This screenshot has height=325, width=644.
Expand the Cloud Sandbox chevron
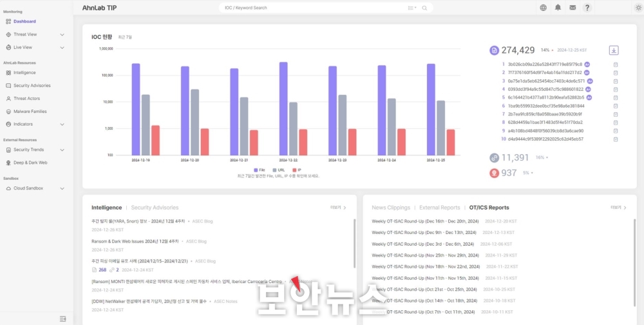click(x=62, y=188)
